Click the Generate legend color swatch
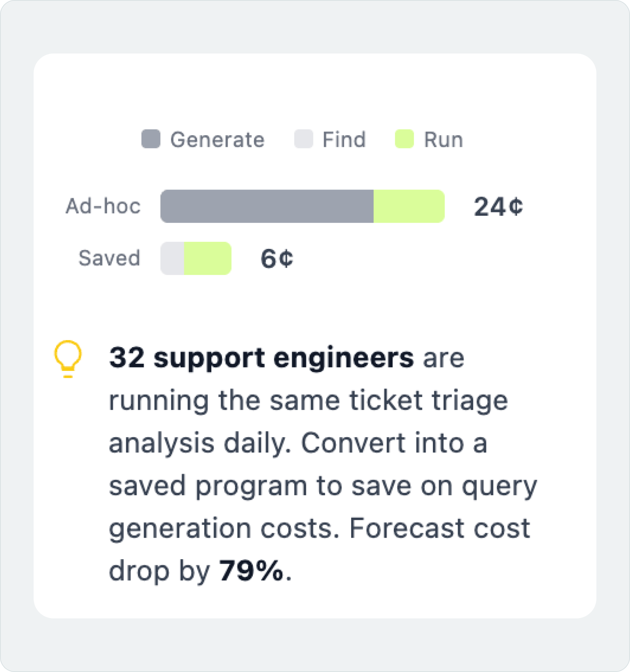The image size is (630, 672). pos(151,139)
